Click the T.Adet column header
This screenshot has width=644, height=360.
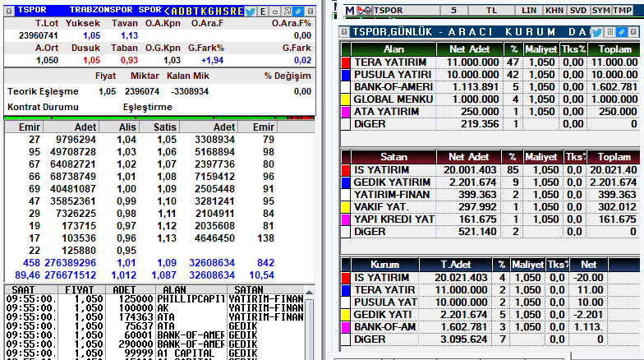click(455, 265)
